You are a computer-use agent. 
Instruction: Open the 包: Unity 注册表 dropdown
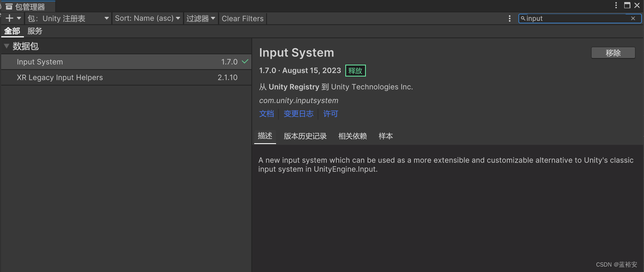tap(68, 18)
